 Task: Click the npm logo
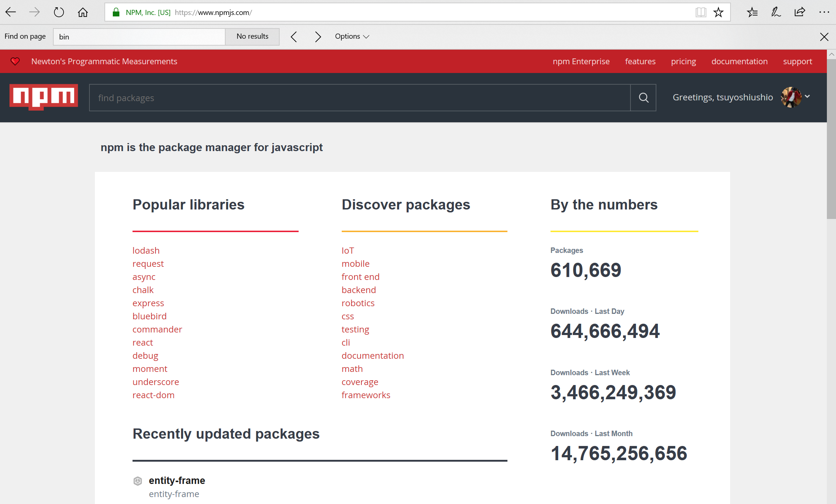(43, 97)
